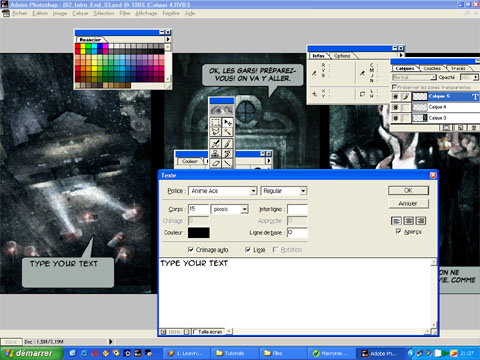
Task: Choose right text alignment in Texte dialog
Action: [x=421, y=221]
